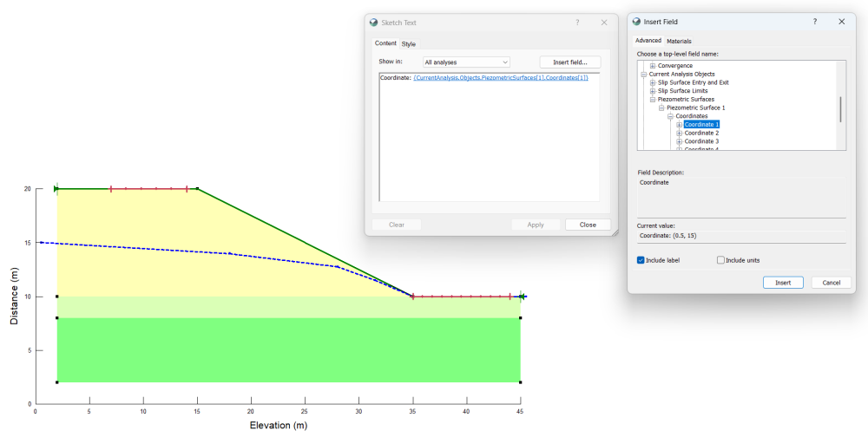
Task: Select Coordinate 3 in the tree
Action: (701, 141)
